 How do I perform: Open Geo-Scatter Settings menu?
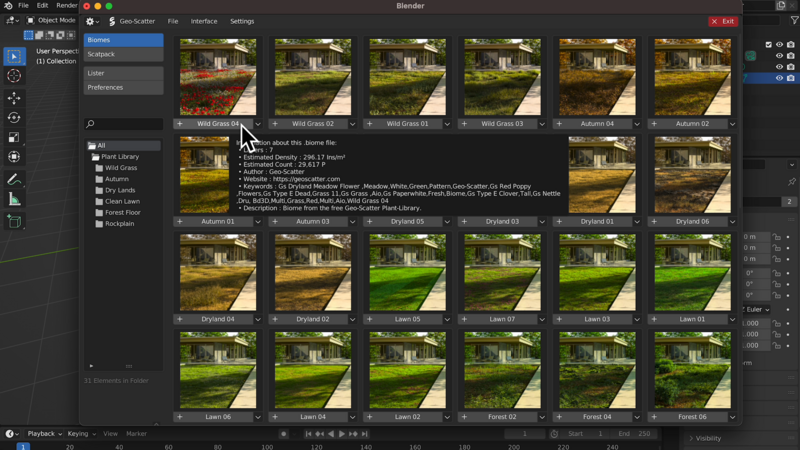[x=242, y=21]
